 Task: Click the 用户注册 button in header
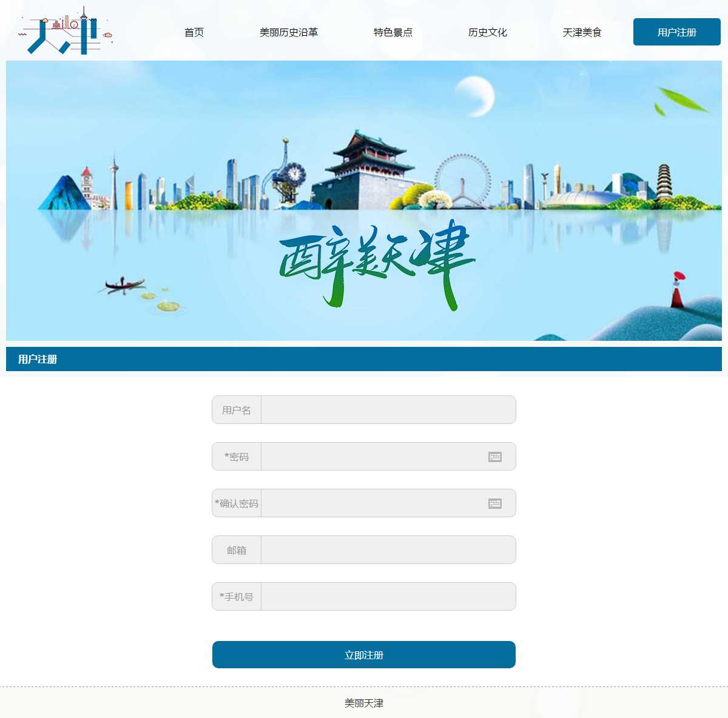677,32
